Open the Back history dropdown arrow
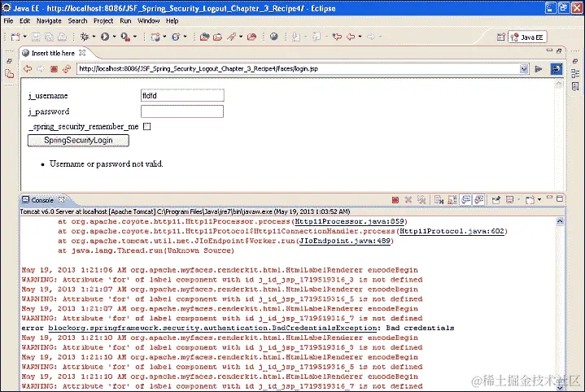 point(360,37)
